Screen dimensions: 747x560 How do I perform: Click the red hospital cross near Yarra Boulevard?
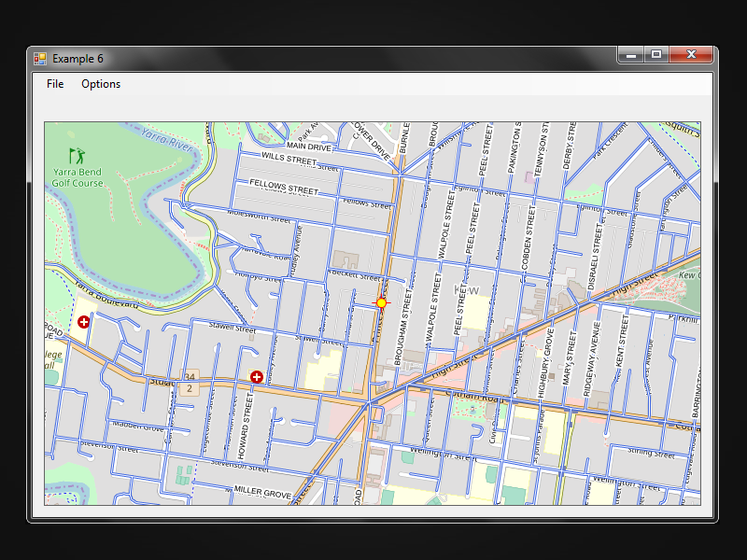pyautogui.click(x=84, y=322)
